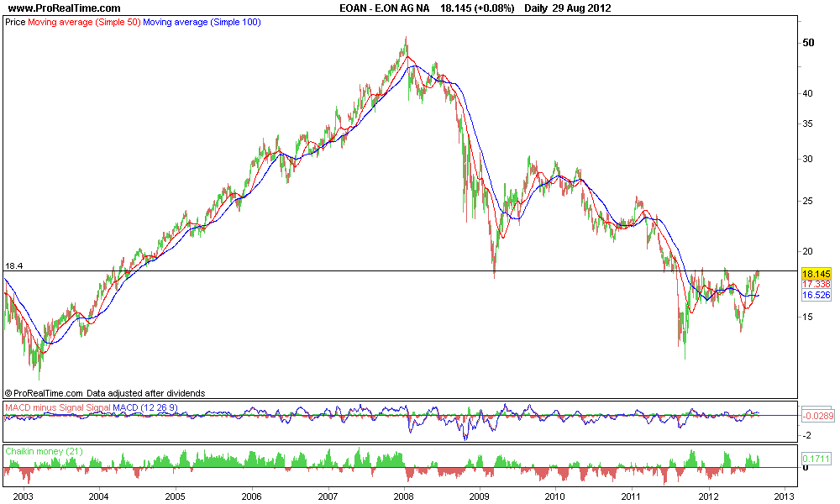The height and width of the screenshot is (504, 840).
Task: Click the 2008 year label on the time axis
Action: (403, 496)
